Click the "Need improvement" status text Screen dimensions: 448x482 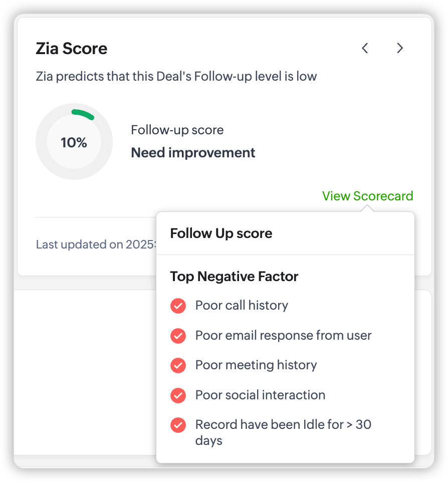pos(193,153)
